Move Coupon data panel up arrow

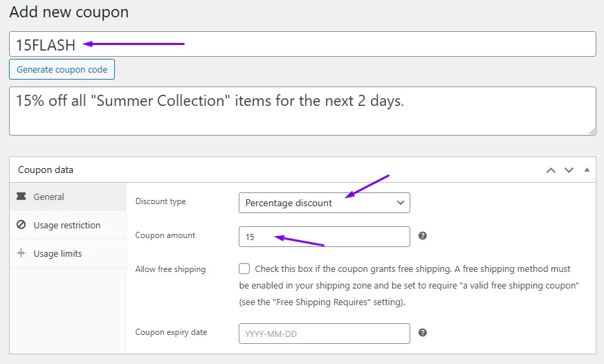(551, 170)
